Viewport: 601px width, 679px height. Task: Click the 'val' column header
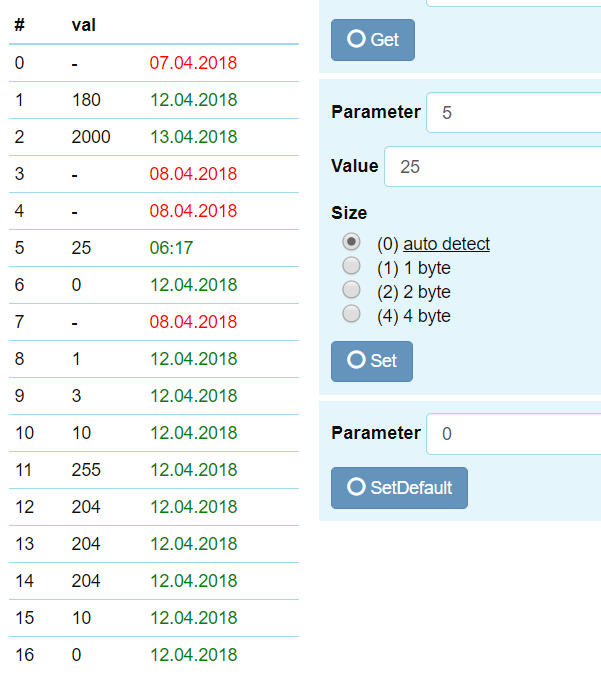84,24
